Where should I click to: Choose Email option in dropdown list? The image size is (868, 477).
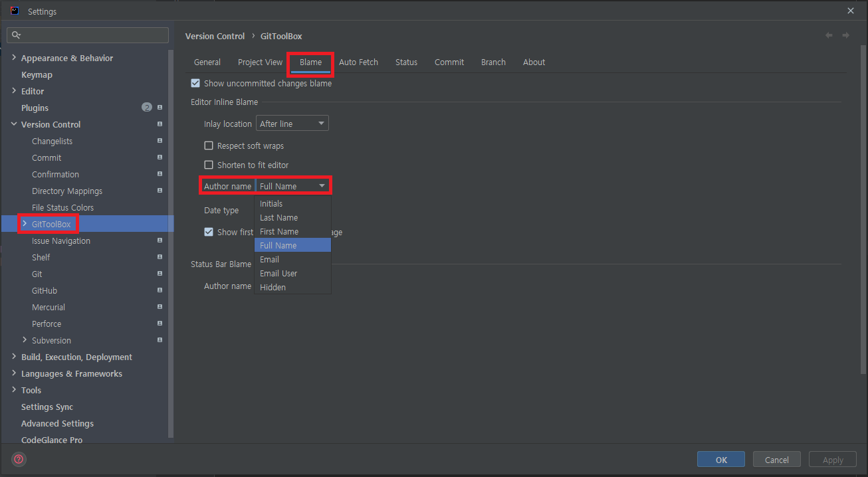coord(292,260)
